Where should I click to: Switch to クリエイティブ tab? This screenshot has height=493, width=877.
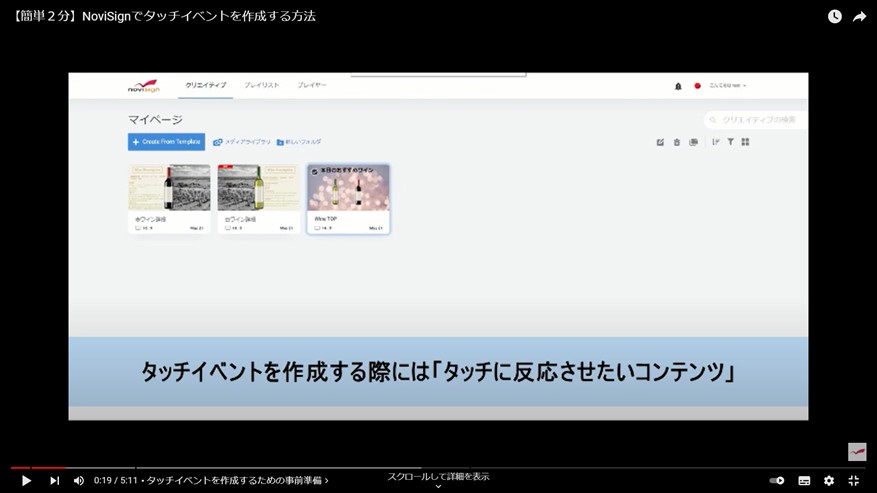(x=206, y=85)
